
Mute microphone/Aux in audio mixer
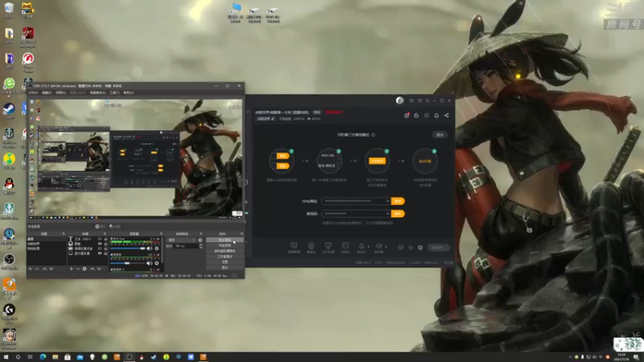(149, 249)
